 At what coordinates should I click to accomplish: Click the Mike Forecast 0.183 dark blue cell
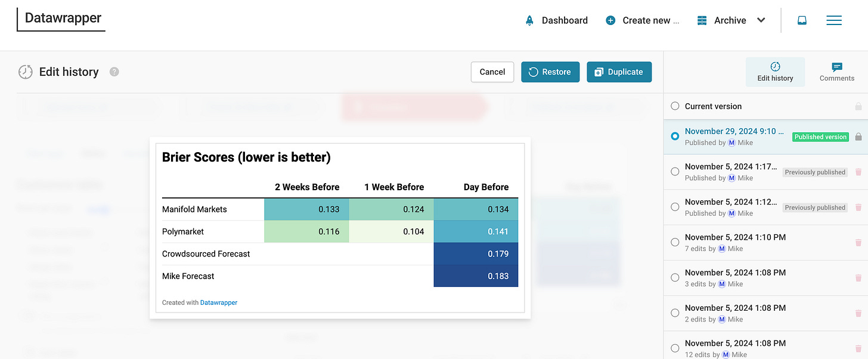click(x=476, y=276)
